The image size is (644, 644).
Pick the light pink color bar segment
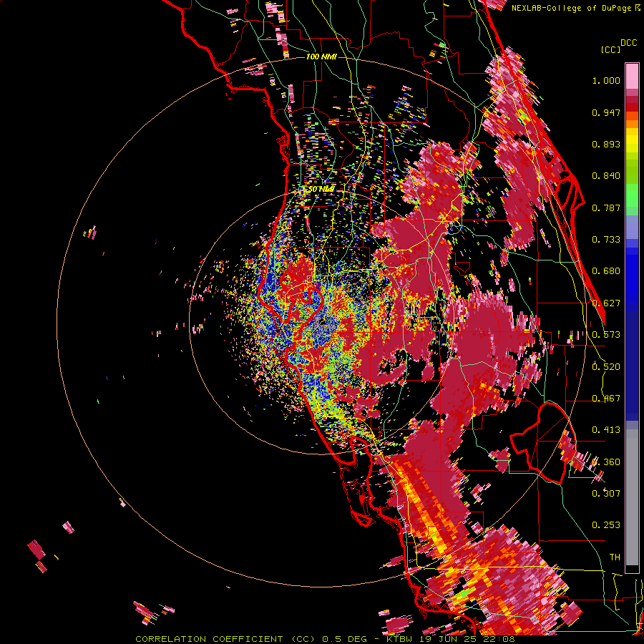pyautogui.click(x=632, y=76)
